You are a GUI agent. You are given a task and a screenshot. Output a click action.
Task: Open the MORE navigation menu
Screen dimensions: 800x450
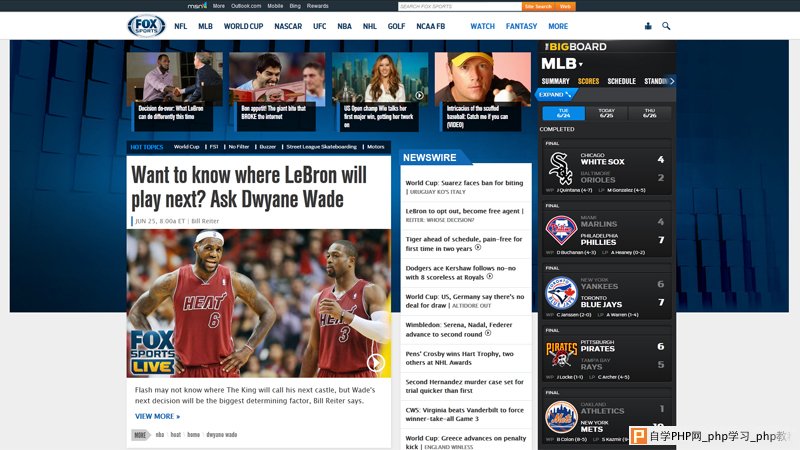tap(558, 26)
